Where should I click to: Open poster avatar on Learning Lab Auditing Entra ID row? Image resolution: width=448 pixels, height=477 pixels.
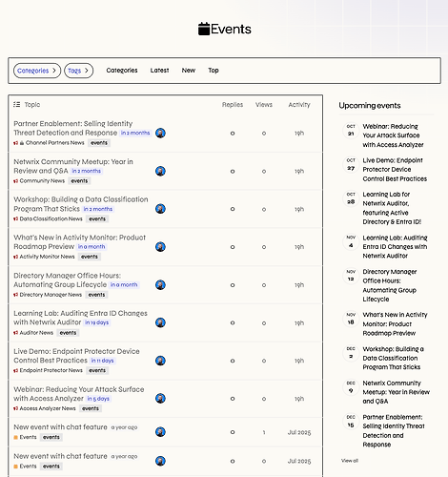pos(160,322)
